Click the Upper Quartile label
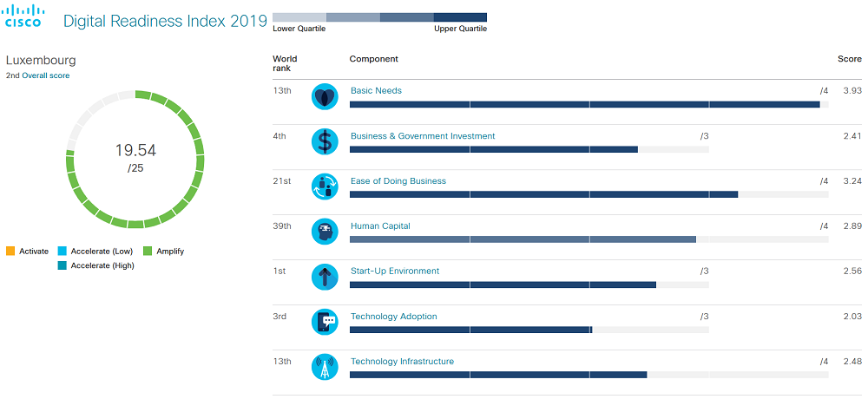 461,29
